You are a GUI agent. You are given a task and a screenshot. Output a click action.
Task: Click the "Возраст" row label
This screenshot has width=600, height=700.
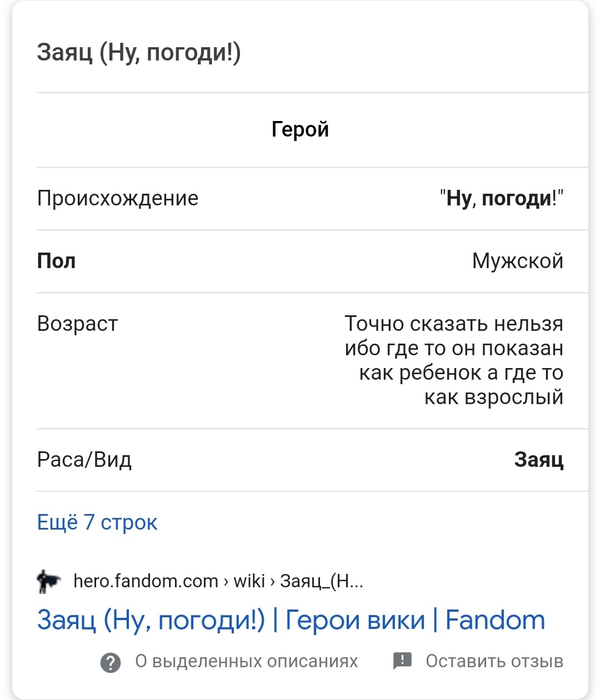pyautogui.click(x=77, y=324)
